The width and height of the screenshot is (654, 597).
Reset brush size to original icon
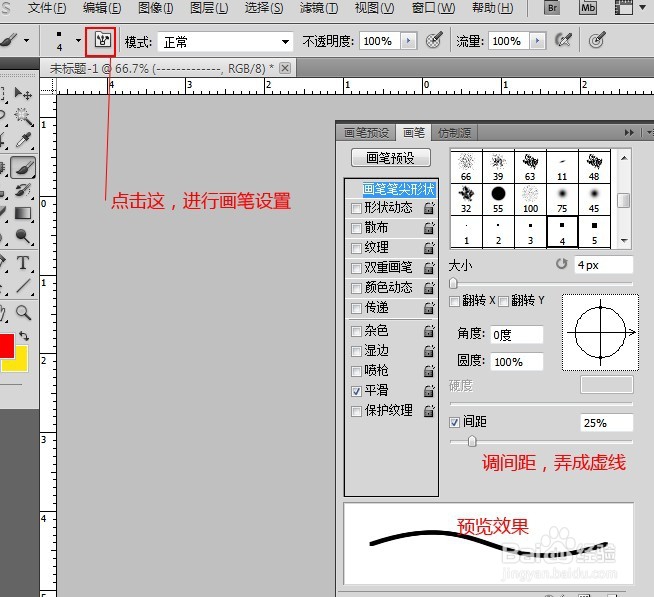click(x=561, y=264)
